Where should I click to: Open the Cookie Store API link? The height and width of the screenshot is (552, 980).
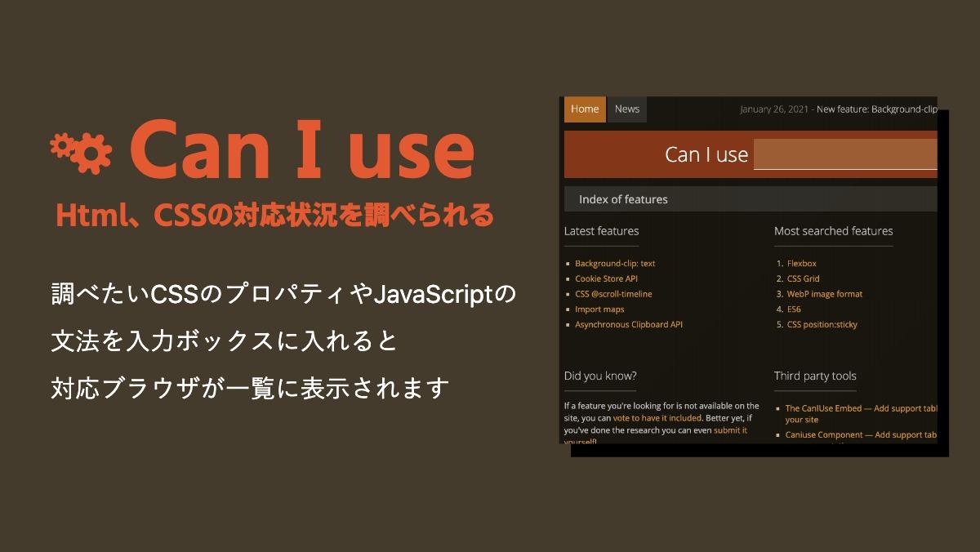pyautogui.click(x=606, y=278)
